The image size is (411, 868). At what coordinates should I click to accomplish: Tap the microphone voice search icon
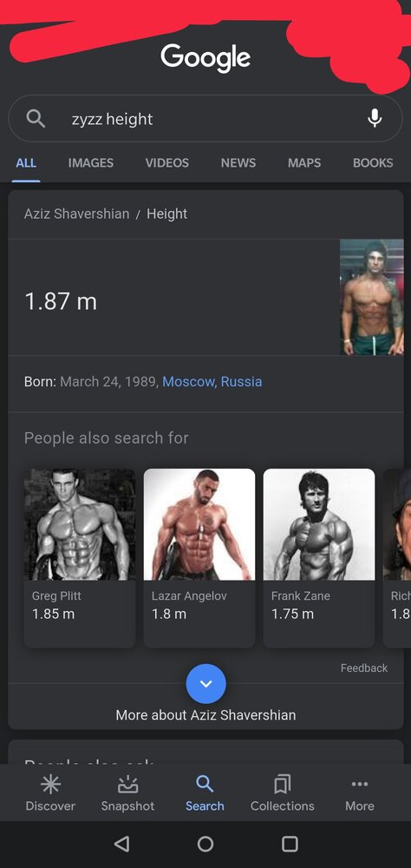click(x=375, y=118)
